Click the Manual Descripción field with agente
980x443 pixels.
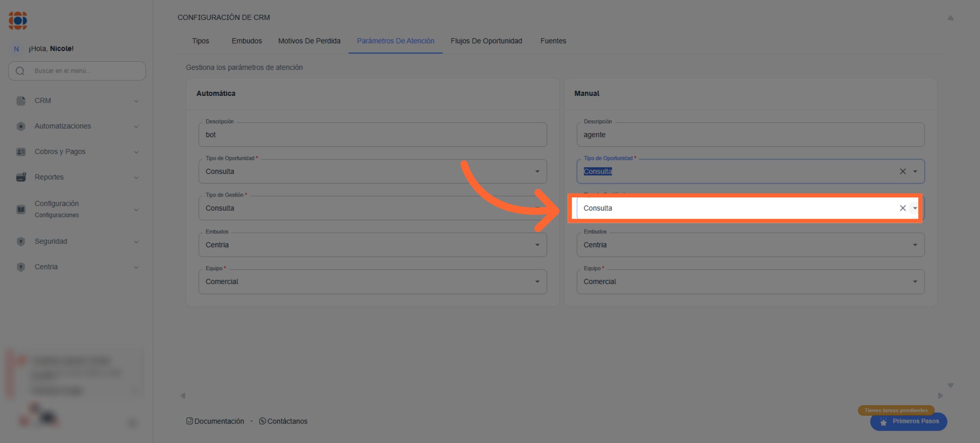750,135
